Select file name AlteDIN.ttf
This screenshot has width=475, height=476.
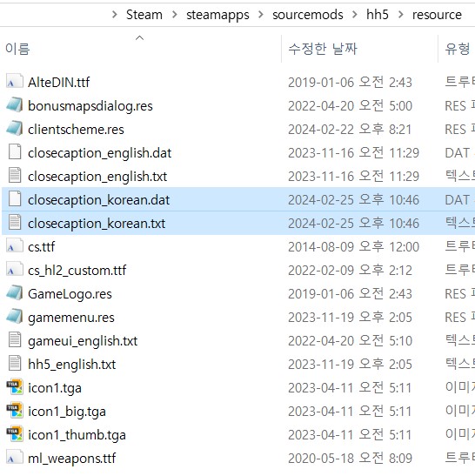(x=59, y=83)
